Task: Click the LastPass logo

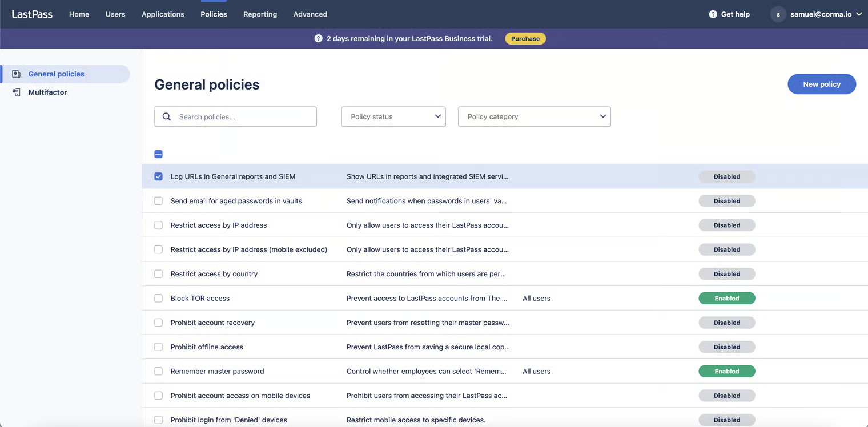Action: pos(32,14)
